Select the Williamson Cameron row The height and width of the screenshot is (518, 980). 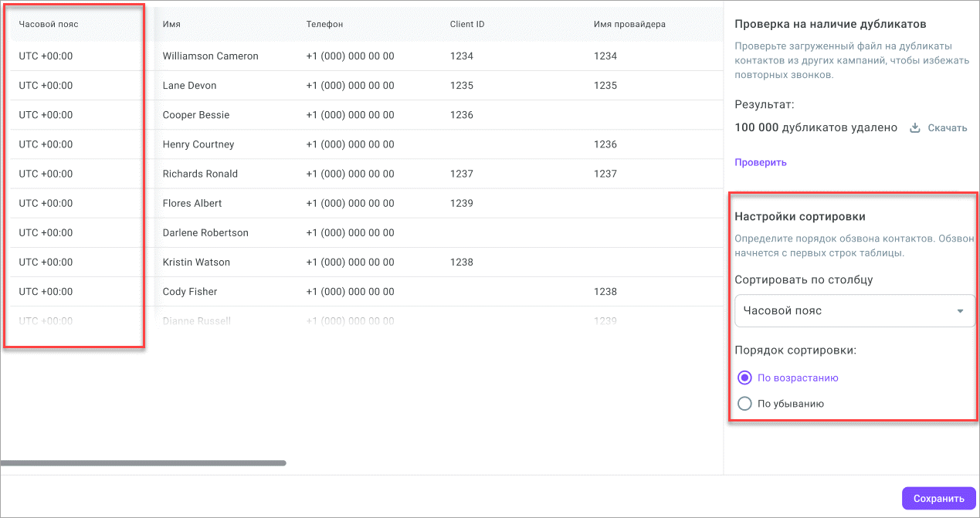(210, 56)
